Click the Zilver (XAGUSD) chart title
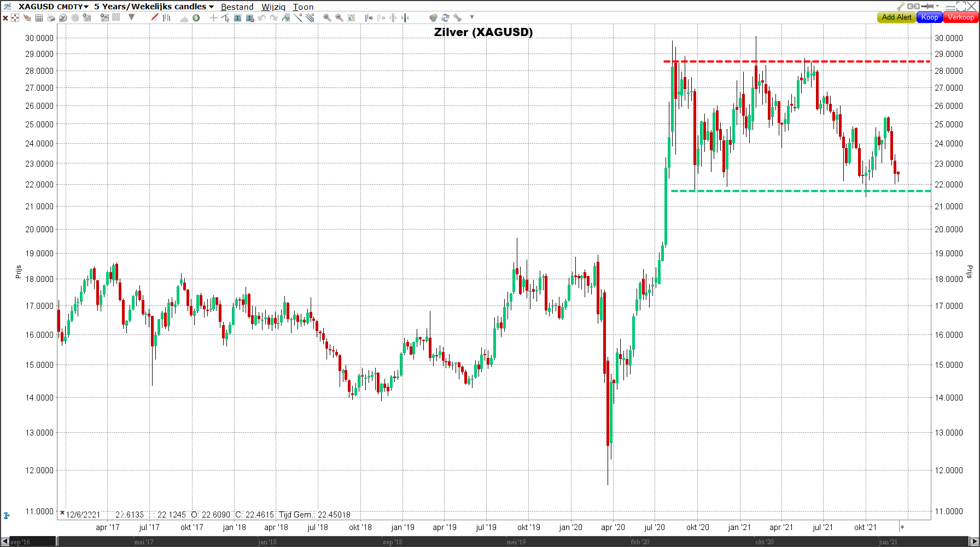980x547 pixels. tap(483, 32)
